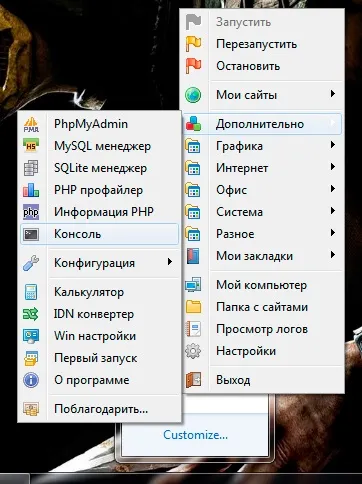This screenshot has height=484, width=362.
Task: Click the colored cubes icon for Дополнительно
Action: click(x=193, y=124)
